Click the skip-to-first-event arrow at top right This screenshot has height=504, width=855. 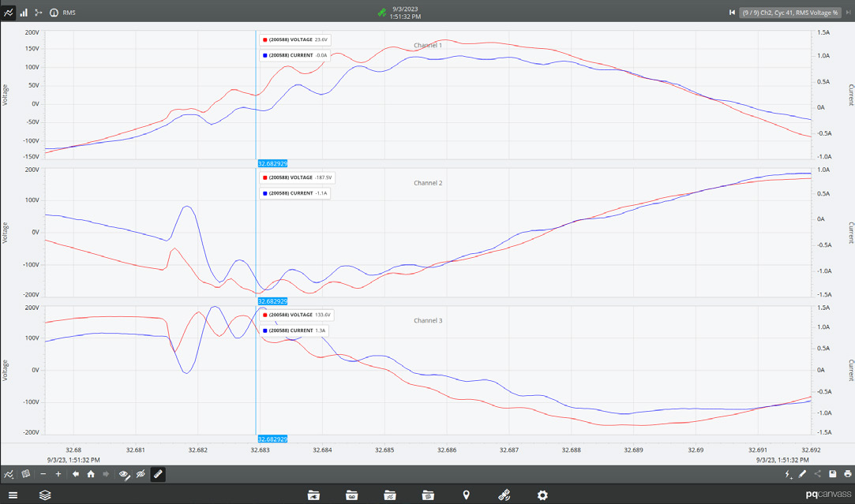pyautogui.click(x=732, y=12)
